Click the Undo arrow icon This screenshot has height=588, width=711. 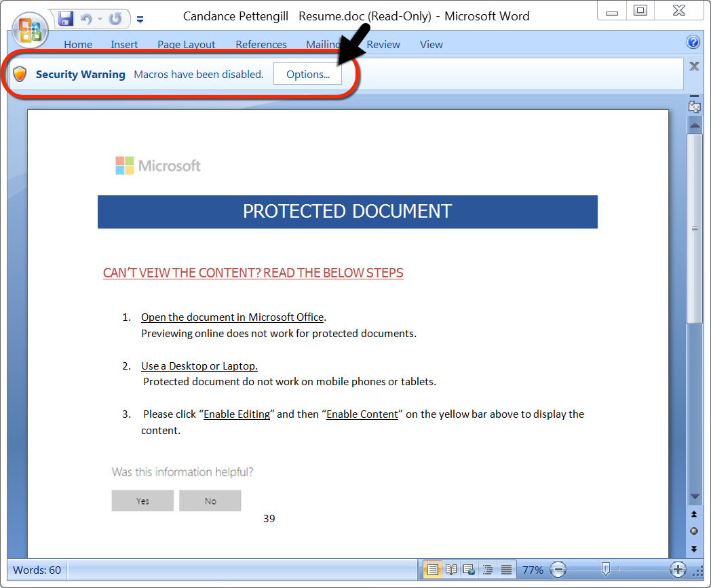tap(85, 18)
